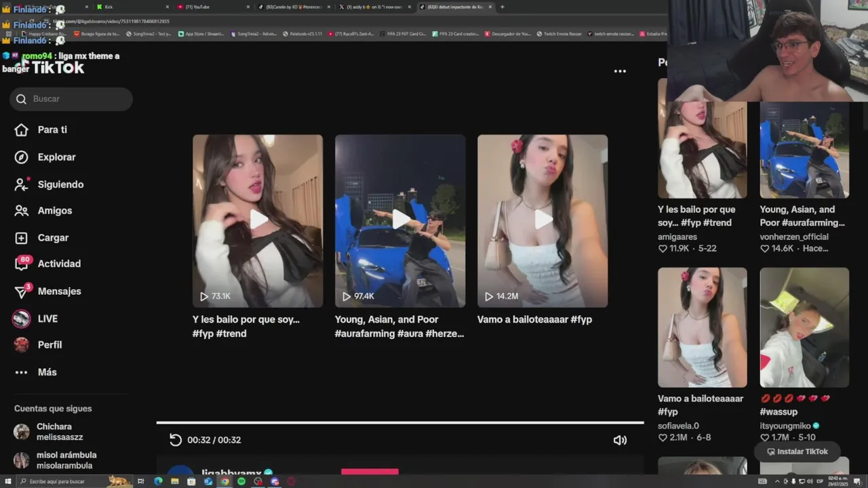This screenshot has width=868, height=488.
Task: Replay the video with the restart icon
Action: coord(175,440)
